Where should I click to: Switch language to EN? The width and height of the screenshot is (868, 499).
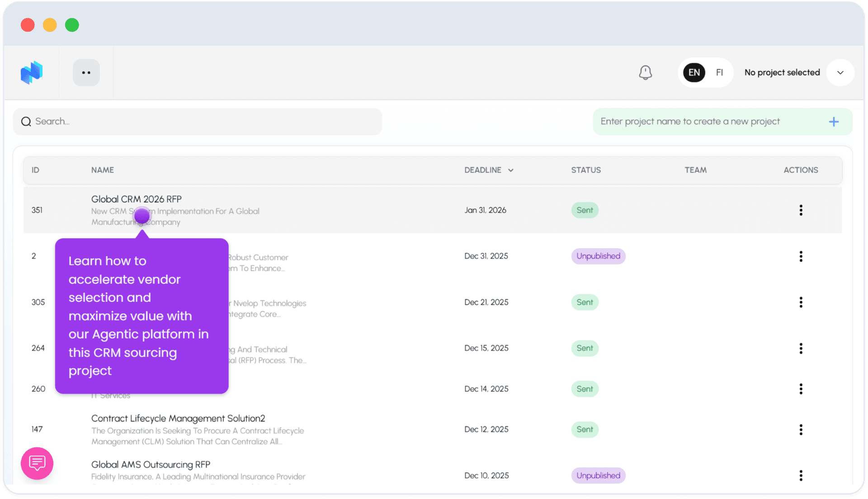pos(694,72)
